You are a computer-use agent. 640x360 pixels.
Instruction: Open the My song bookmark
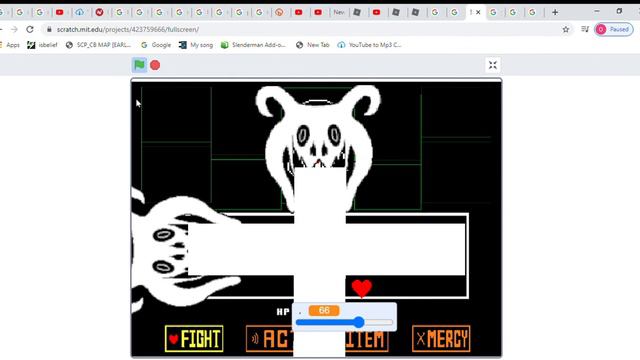point(196,45)
